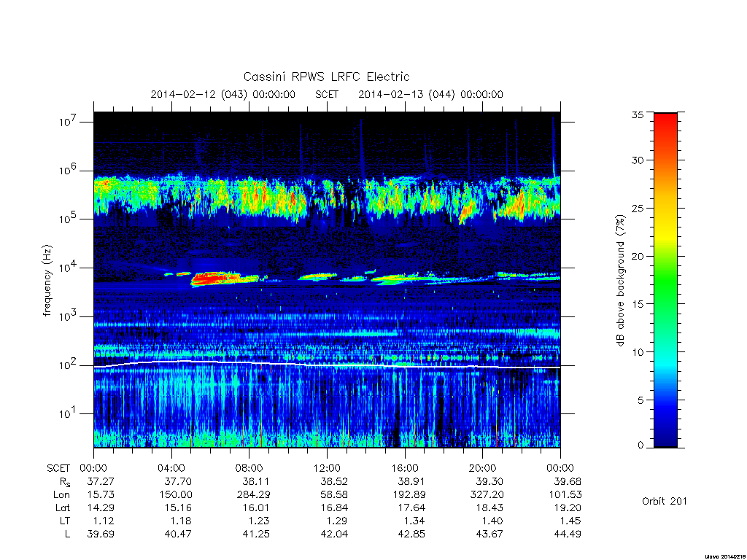Select the 10^4 frequency axis label
The image size is (747, 560).
pyautogui.click(x=68, y=267)
